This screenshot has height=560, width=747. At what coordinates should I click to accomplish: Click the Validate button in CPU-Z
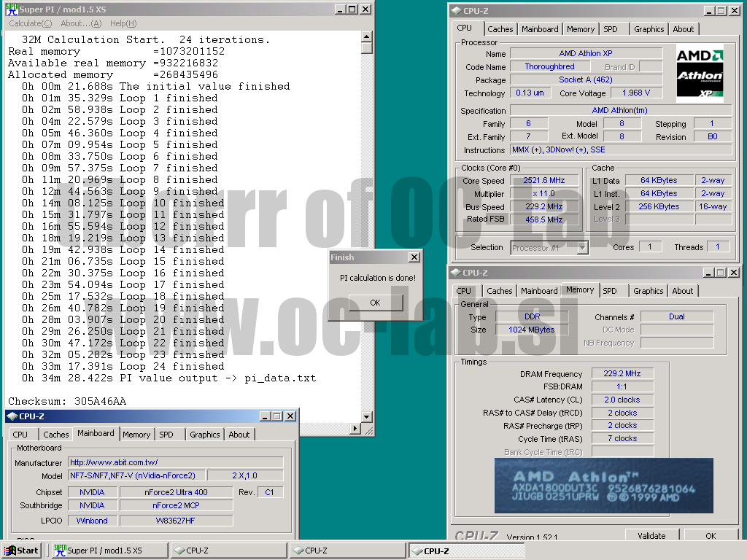tap(651, 535)
